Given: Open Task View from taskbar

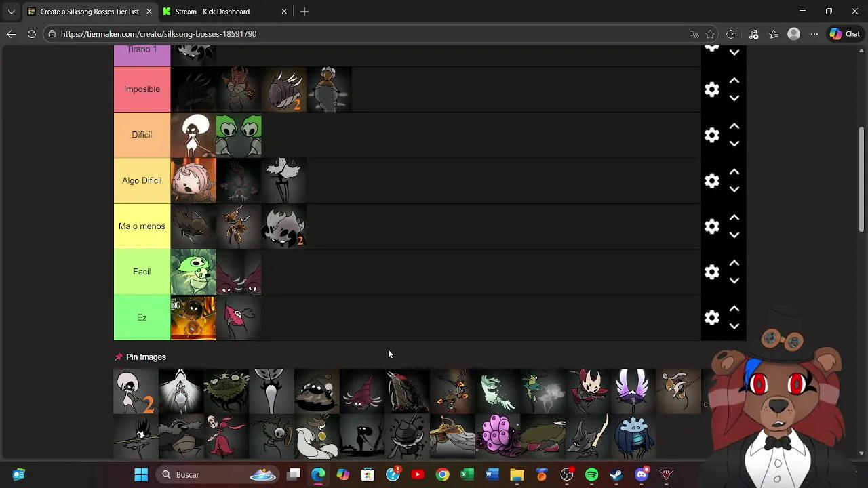Looking at the screenshot, I should 294,474.
